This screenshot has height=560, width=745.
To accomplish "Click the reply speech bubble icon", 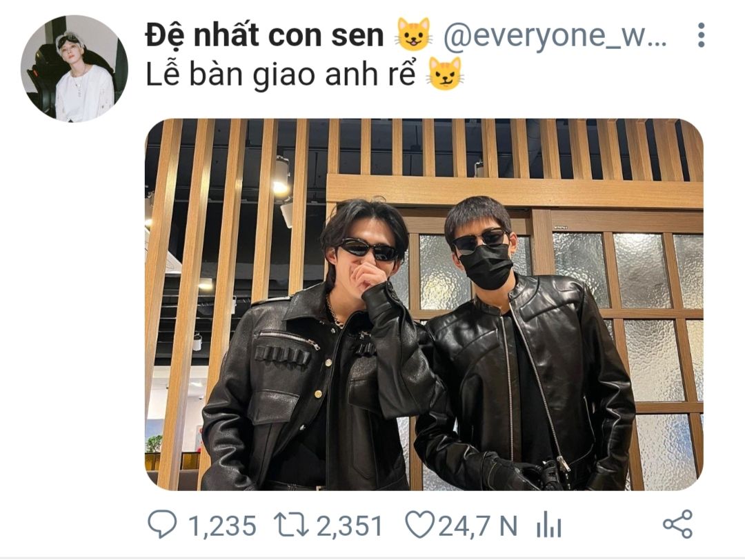I will coord(162,524).
